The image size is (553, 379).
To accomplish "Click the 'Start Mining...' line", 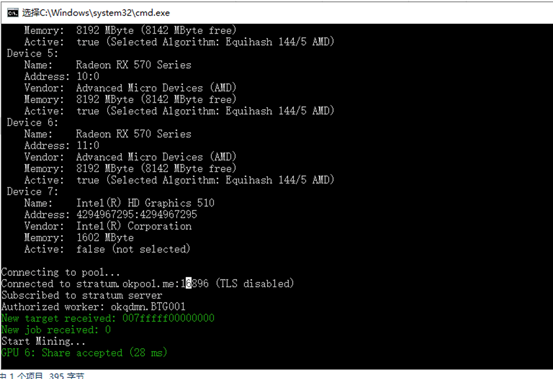I will 43,341.
